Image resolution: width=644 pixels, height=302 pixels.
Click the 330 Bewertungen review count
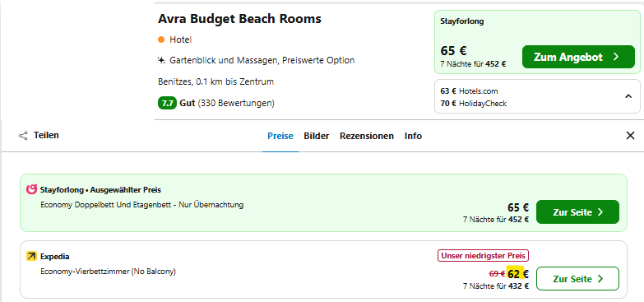(236, 103)
